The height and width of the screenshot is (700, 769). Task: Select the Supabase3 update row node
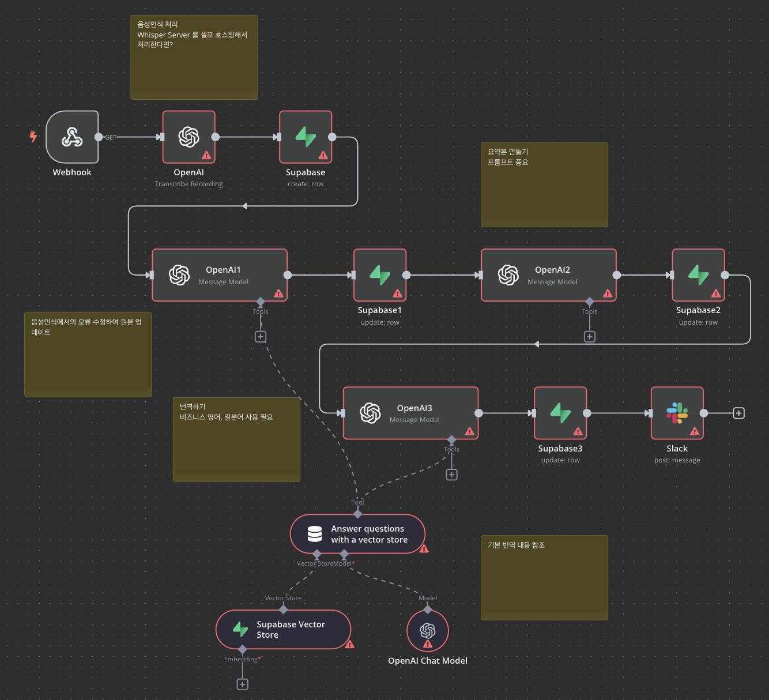pyautogui.click(x=560, y=413)
